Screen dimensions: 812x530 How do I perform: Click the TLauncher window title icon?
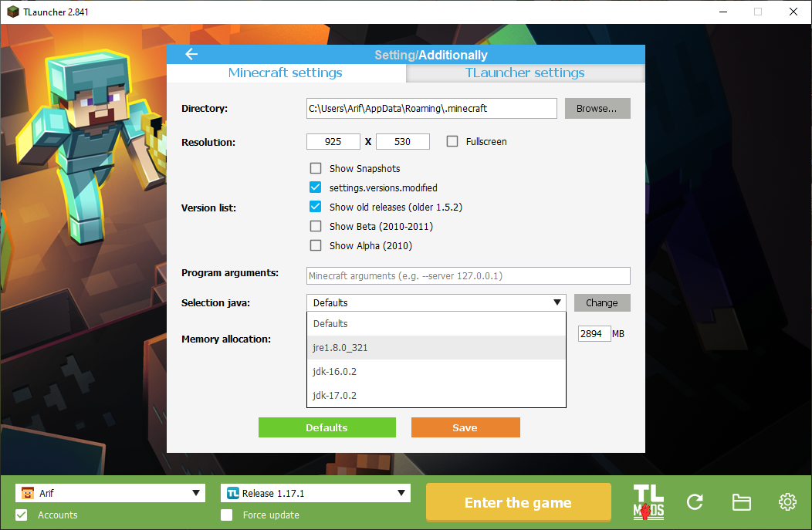(x=13, y=12)
